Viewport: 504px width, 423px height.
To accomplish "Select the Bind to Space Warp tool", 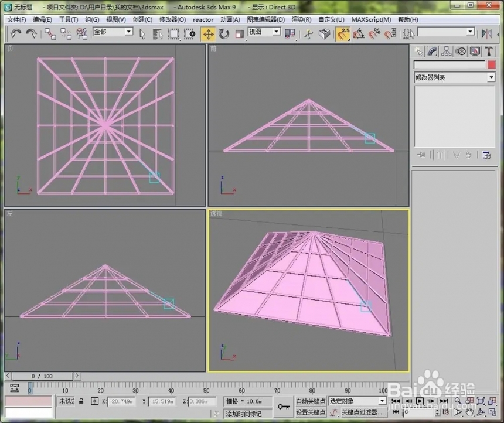I will [x=81, y=34].
